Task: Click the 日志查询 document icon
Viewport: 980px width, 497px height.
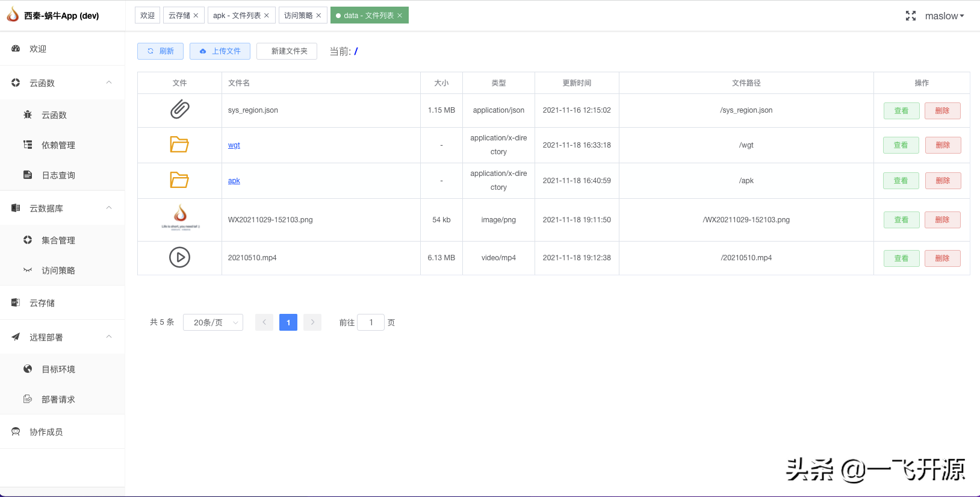Action: point(28,175)
